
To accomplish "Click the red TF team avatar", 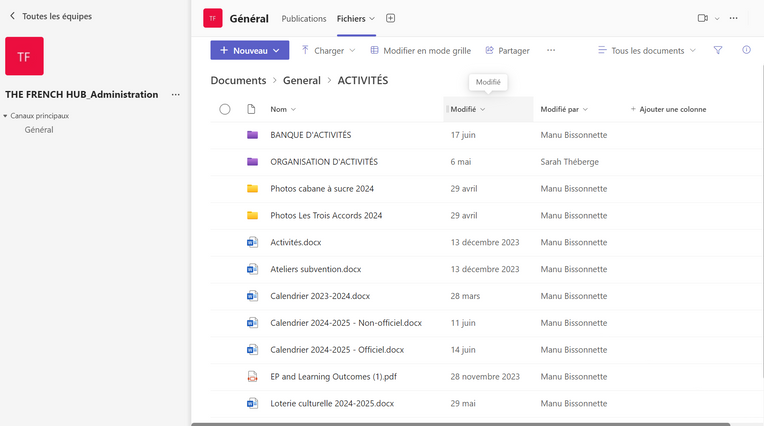I will [x=24, y=57].
